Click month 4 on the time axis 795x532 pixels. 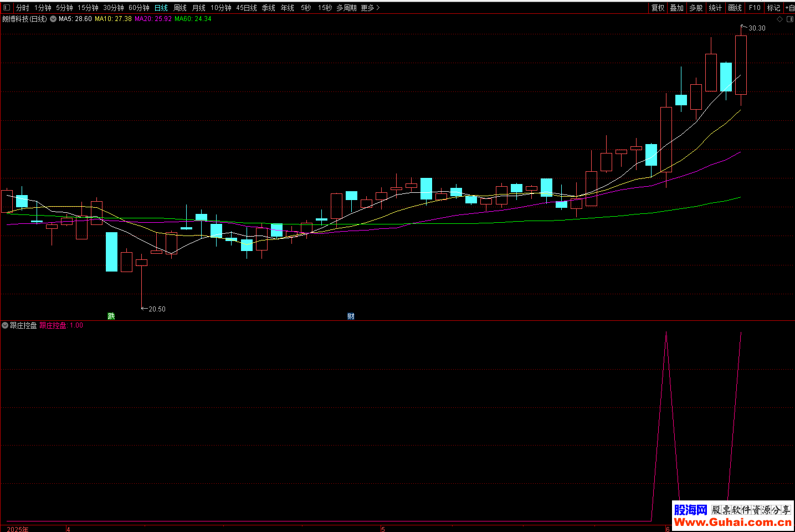68,529
